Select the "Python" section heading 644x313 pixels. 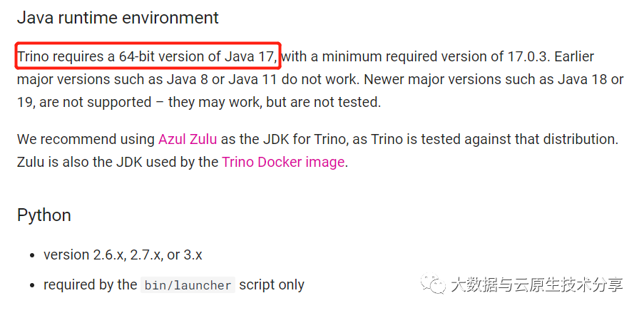pyautogui.click(x=44, y=215)
